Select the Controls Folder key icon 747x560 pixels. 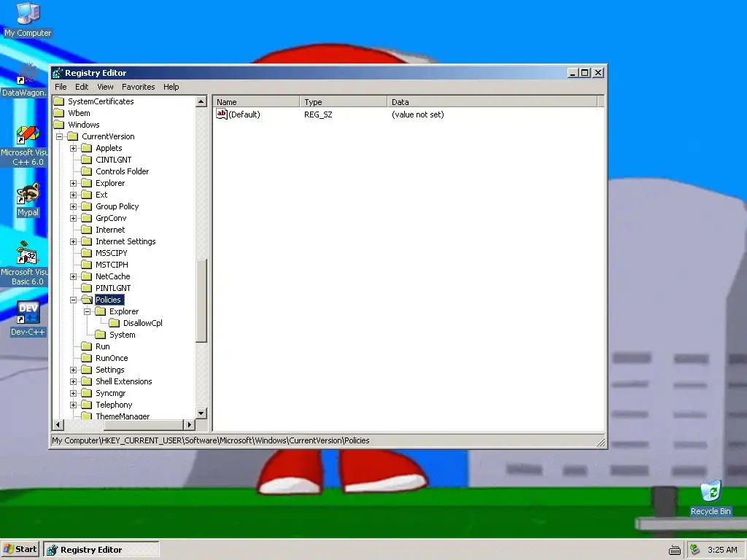point(86,171)
